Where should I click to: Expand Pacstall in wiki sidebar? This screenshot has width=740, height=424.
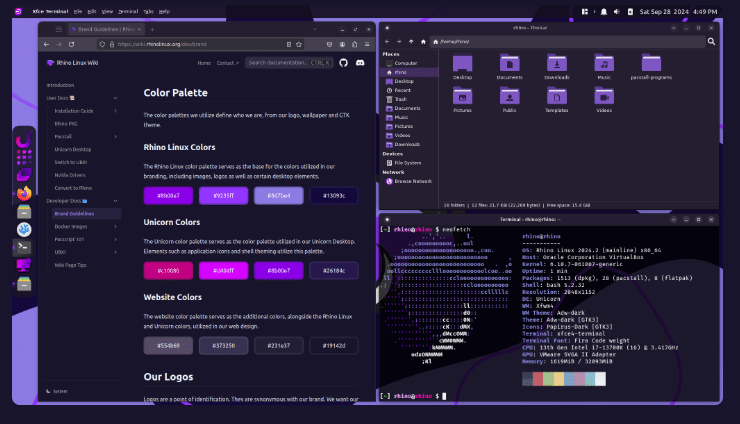pyautogui.click(x=115, y=136)
